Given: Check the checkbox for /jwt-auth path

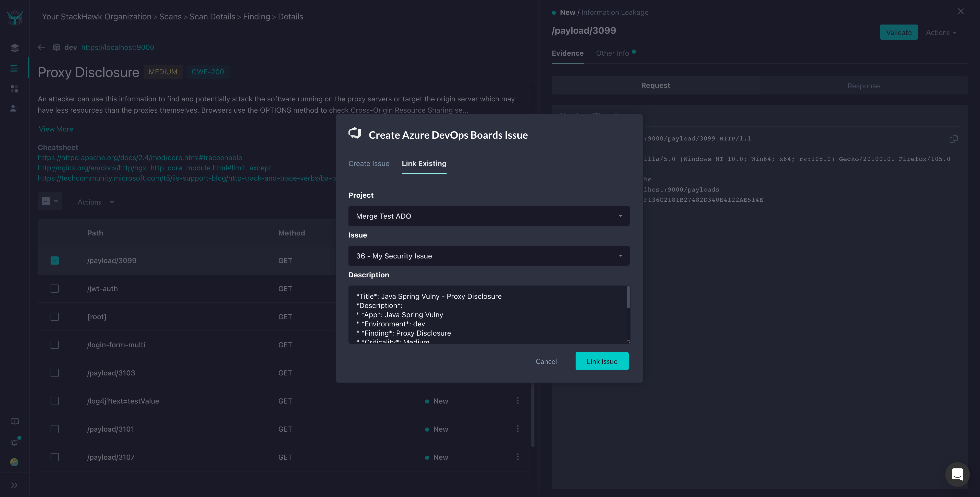Looking at the screenshot, I should point(54,289).
